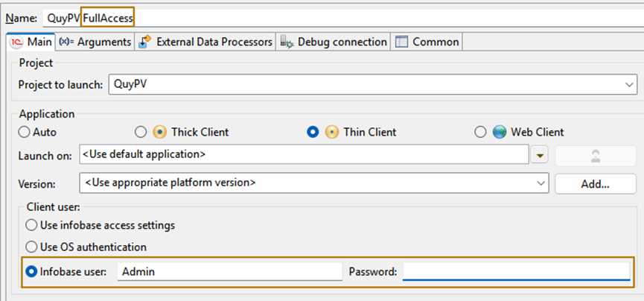Viewport: 644px width, 301px height.
Task: Click the disabled user icon button
Action: click(596, 155)
